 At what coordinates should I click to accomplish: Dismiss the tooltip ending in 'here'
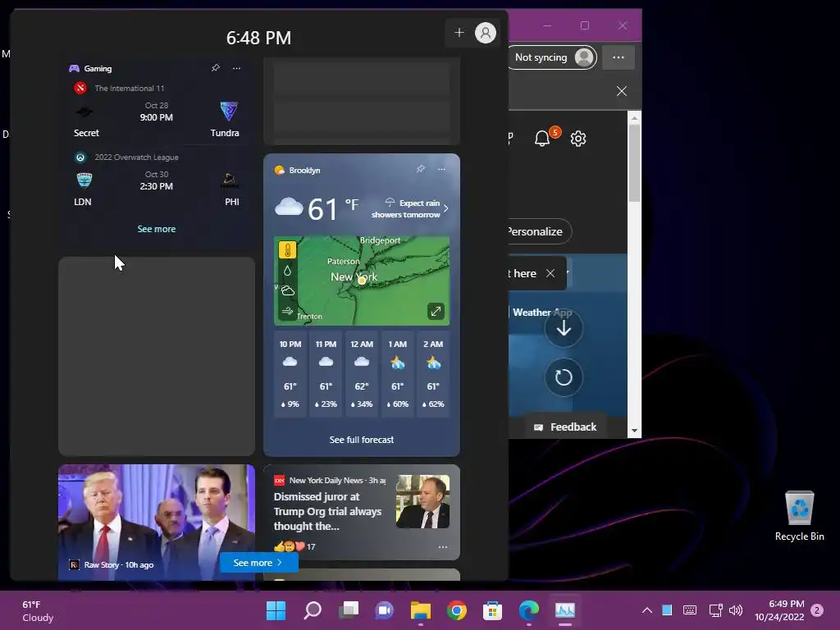click(550, 273)
